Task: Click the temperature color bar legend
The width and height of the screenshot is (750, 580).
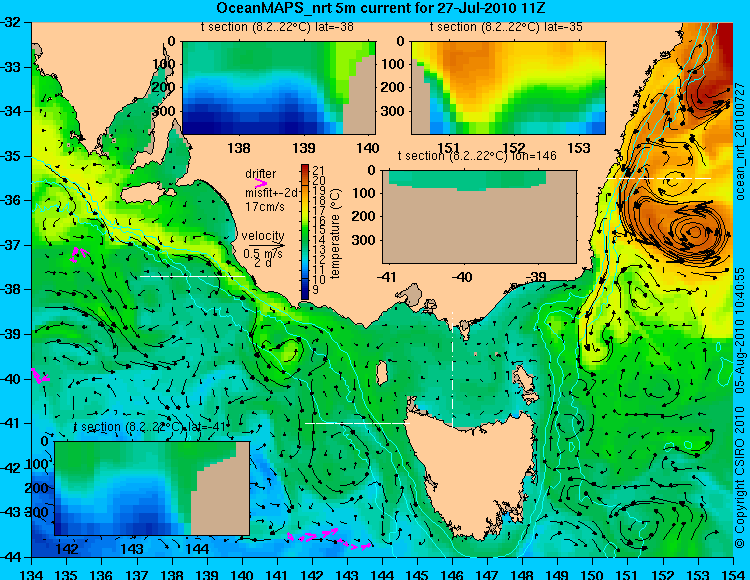Action: coord(305,232)
